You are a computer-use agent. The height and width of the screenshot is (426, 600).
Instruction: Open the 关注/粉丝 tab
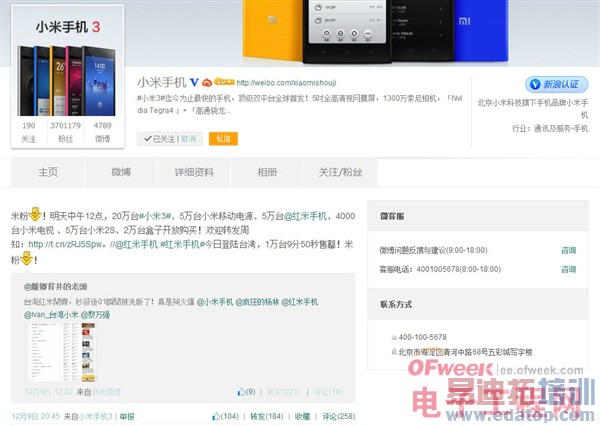tap(341, 172)
